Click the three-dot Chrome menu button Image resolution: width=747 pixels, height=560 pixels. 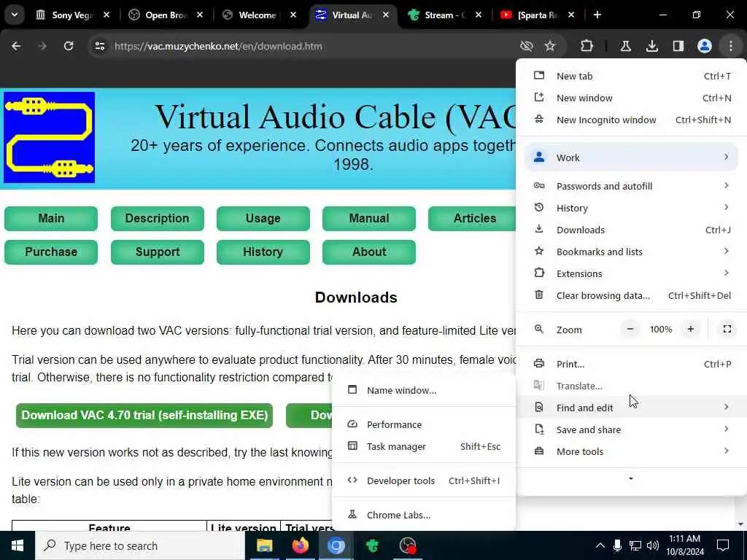731,46
